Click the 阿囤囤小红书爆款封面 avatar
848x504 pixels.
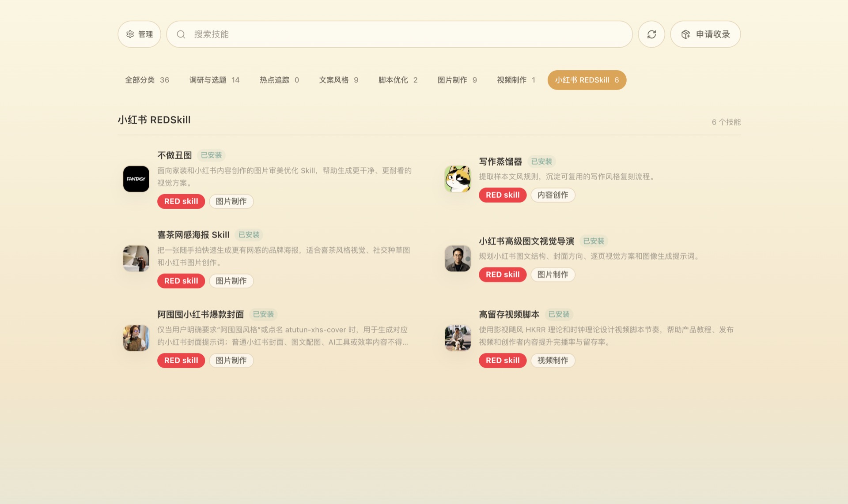pyautogui.click(x=136, y=338)
